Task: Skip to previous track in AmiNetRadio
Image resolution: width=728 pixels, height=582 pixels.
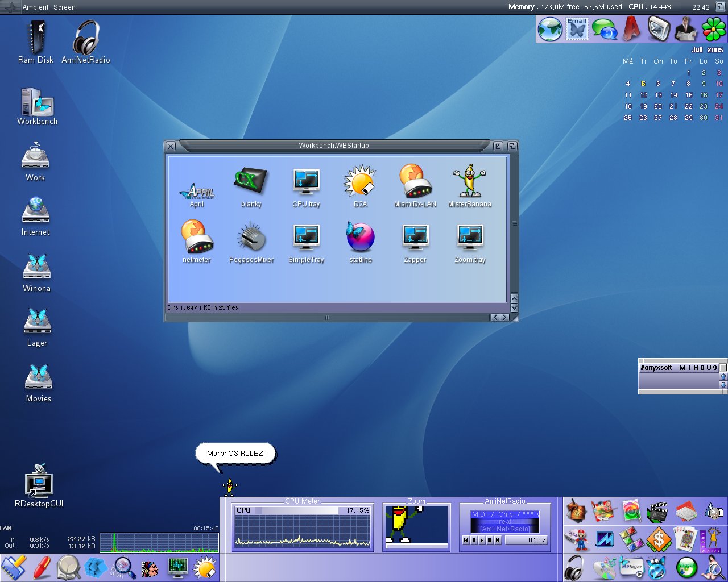Action: pyautogui.click(x=466, y=540)
